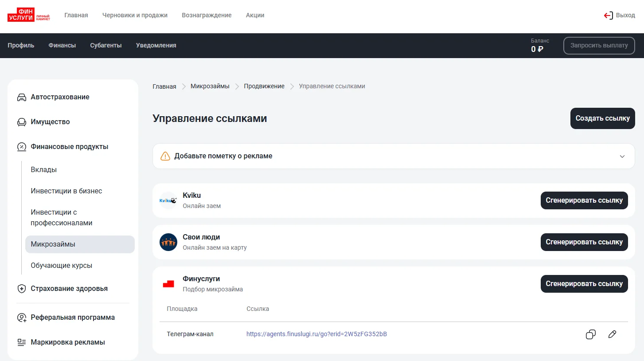
Task: Click the red logout arrow icon
Action: (608, 16)
